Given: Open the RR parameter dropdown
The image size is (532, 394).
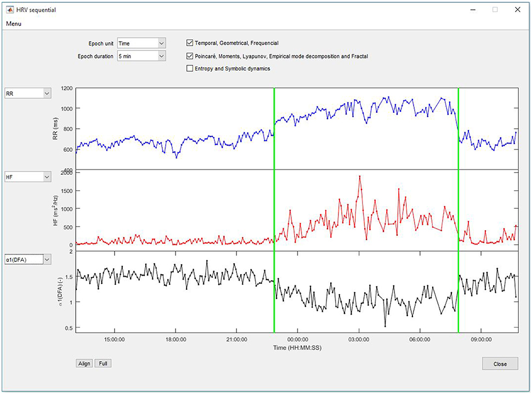Looking at the screenshot, I should pos(28,93).
